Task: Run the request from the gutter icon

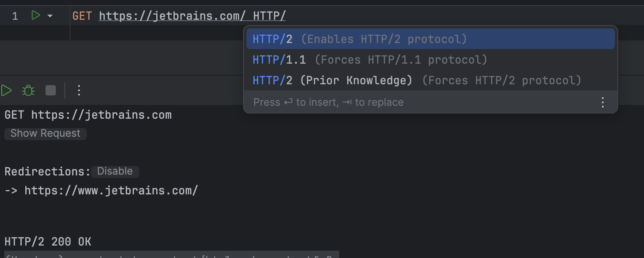Action: click(x=36, y=16)
